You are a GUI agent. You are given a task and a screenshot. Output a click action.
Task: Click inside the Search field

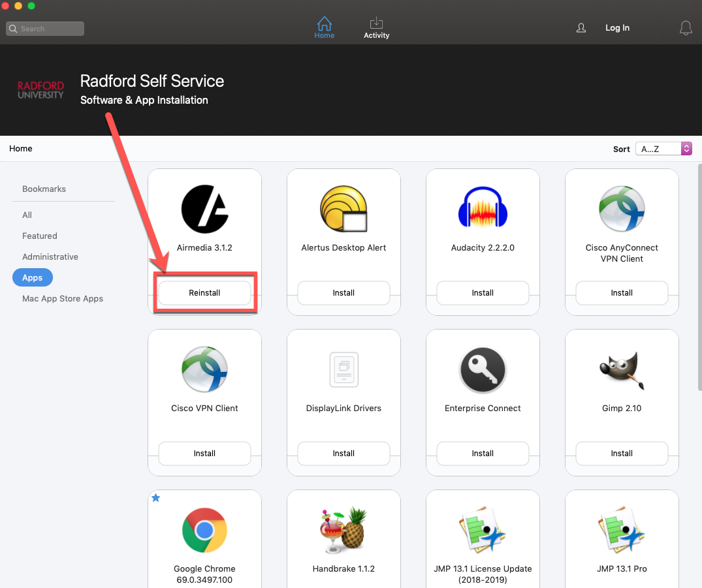coord(44,28)
